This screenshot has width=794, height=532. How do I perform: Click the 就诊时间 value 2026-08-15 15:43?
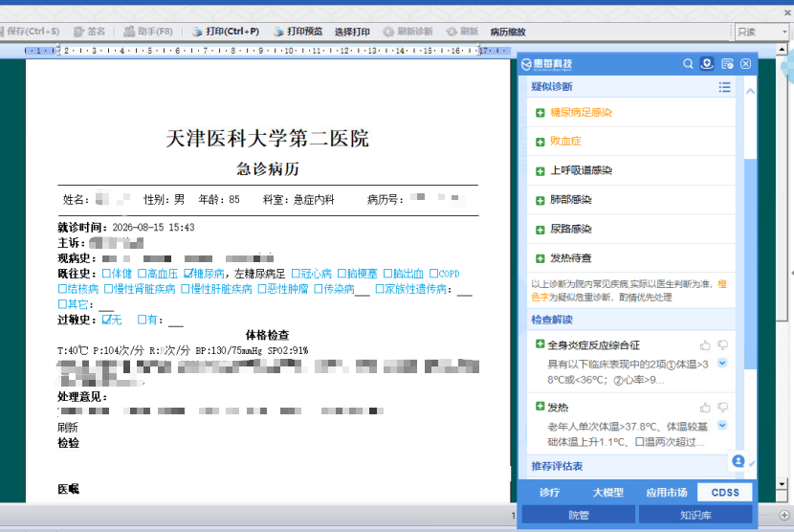pos(153,228)
